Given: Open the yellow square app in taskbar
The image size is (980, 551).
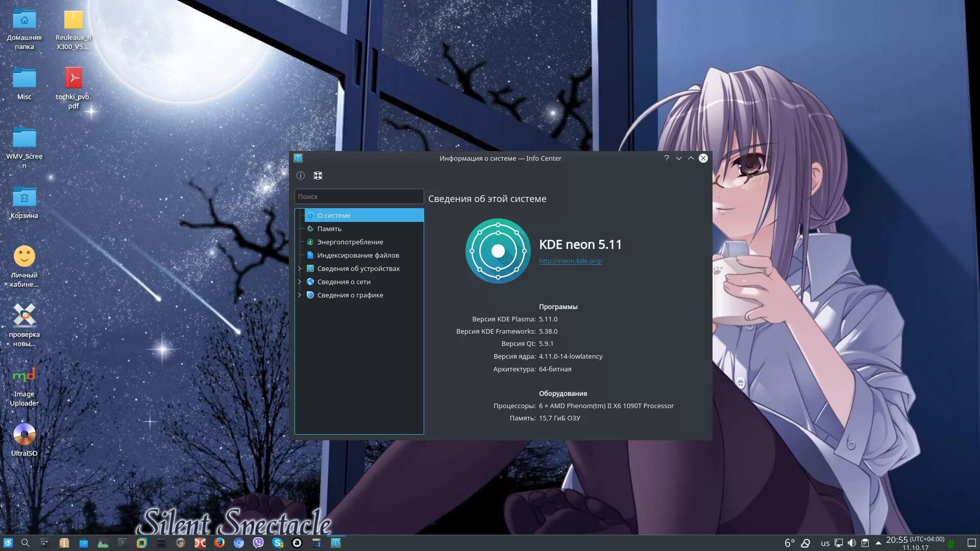Looking at the screenshot, I should pyautogui.click(x=141, y=543).
